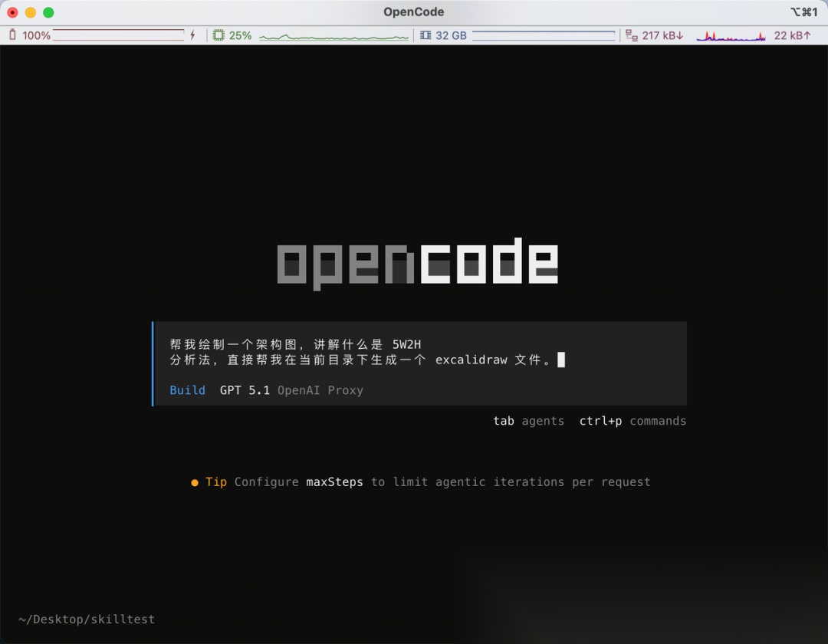The height and width of the screenshot is (644, 828).
Task: Click the ⌥⌘1 shortcut indicator
Action: [803, 12]
